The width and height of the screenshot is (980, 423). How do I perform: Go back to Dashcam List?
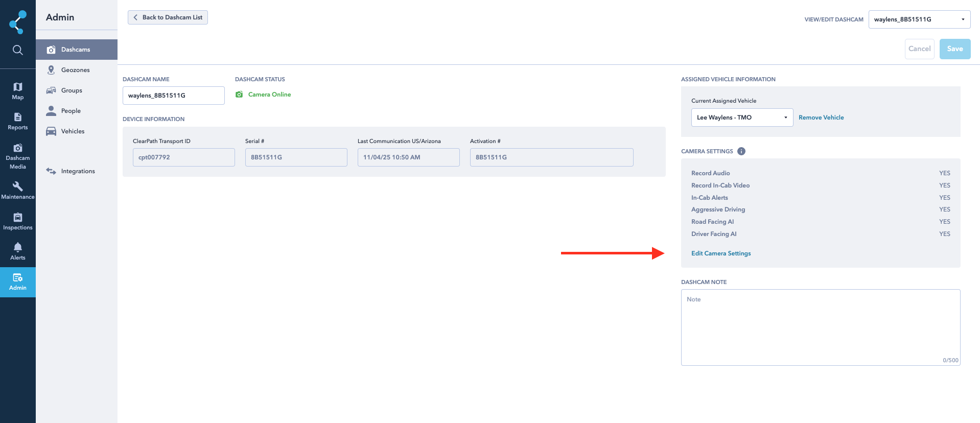tap(168, 17)
